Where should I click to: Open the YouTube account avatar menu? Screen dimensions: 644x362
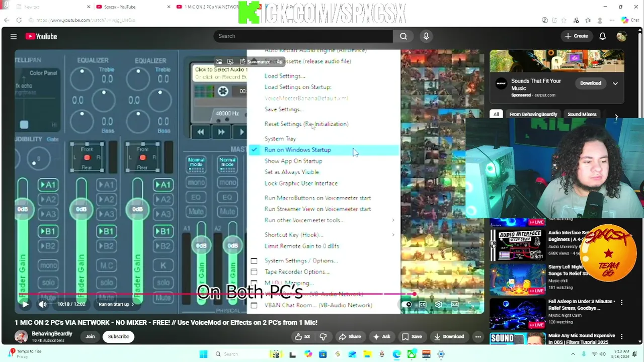coord(621,36)
